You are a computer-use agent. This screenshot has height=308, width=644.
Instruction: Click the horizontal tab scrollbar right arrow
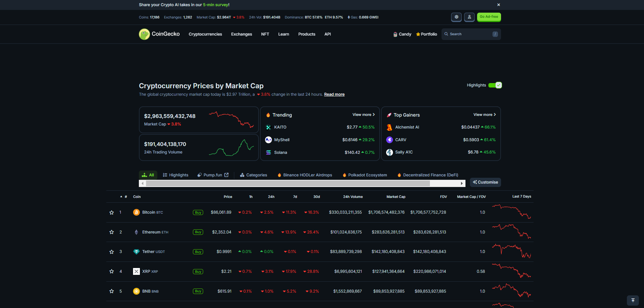pyautogui.click(x=462, y=184)
